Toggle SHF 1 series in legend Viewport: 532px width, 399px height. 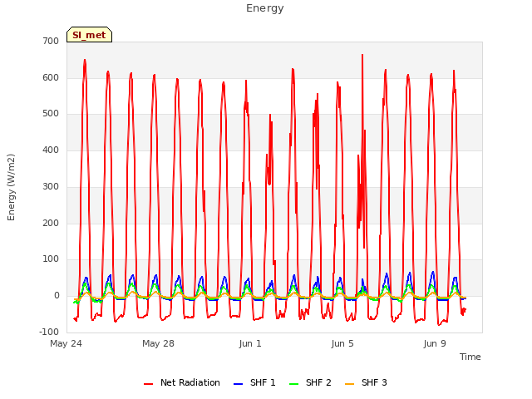(x=254, y=382)
